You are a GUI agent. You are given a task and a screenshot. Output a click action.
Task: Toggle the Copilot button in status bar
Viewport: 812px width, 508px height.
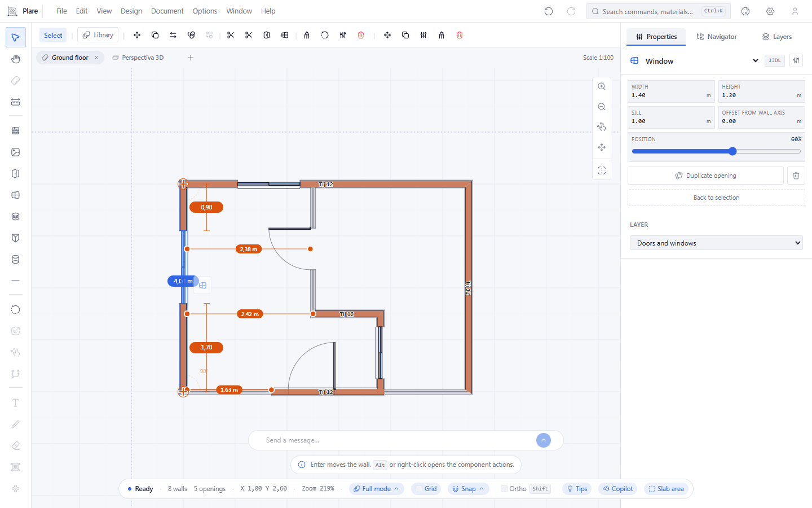click(x=617, y=489)
